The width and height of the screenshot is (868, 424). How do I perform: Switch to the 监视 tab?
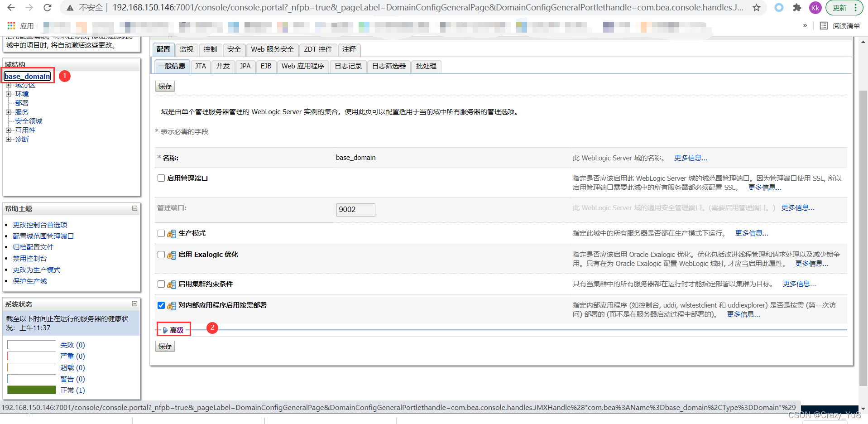click(x=187, y=49)
